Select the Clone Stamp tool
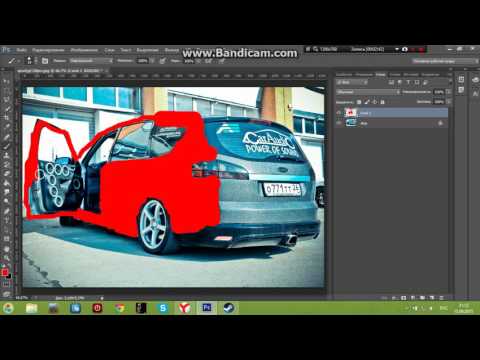Screen dimensions: 480x360 pos(6,155)
